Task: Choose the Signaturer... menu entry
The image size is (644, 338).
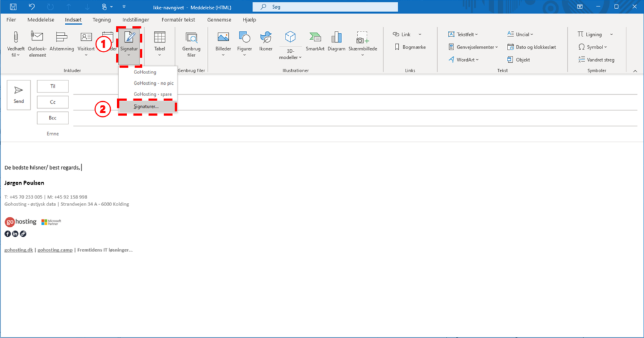Action: pos(146,107)
